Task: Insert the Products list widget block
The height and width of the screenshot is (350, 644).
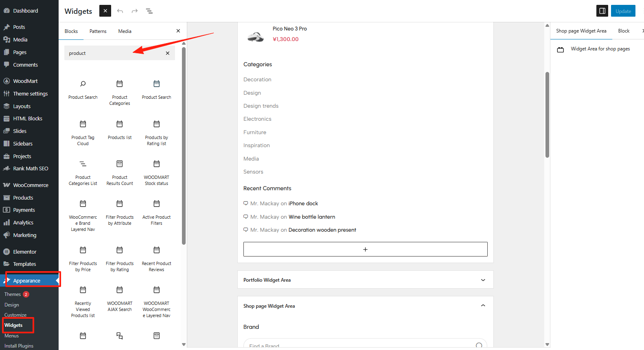Action: (x=120, y=130)
